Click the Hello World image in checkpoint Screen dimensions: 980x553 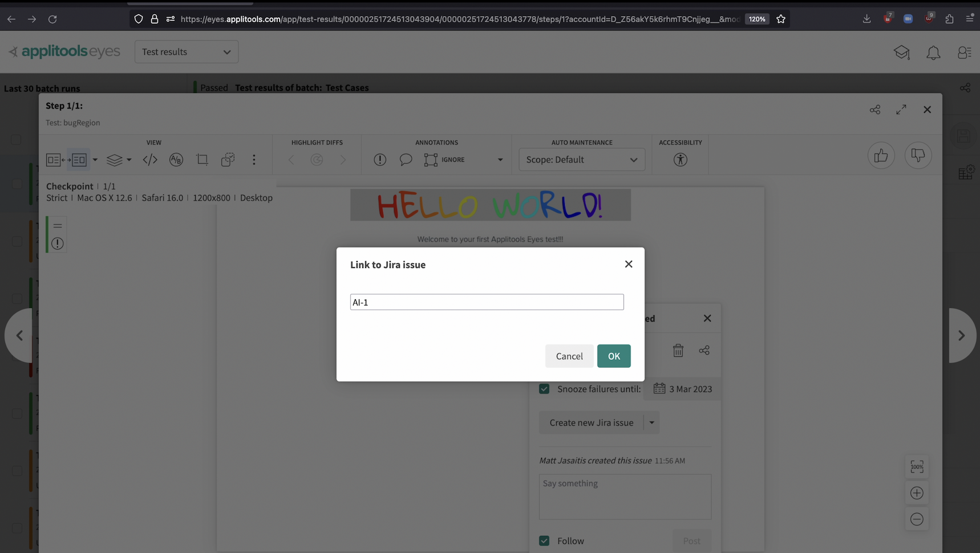pos(491,205)
